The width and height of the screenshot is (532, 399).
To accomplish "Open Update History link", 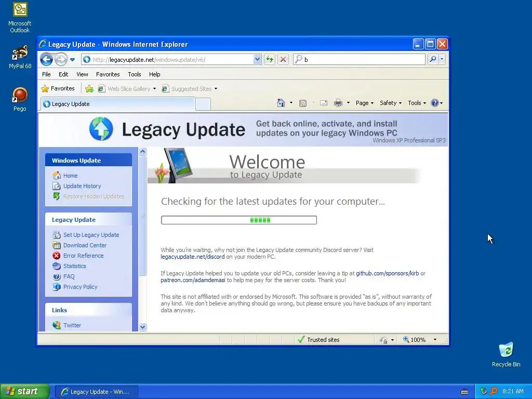I will [x=82, y=186].
